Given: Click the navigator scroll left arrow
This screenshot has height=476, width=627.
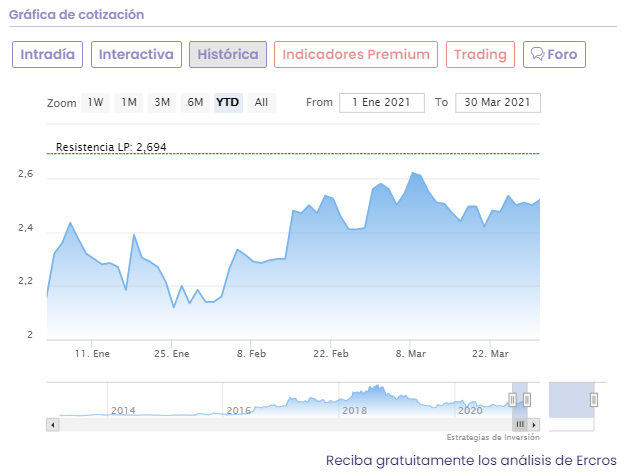Looking at the screenshot, I should pyautogui.click(x=52, y=425).
